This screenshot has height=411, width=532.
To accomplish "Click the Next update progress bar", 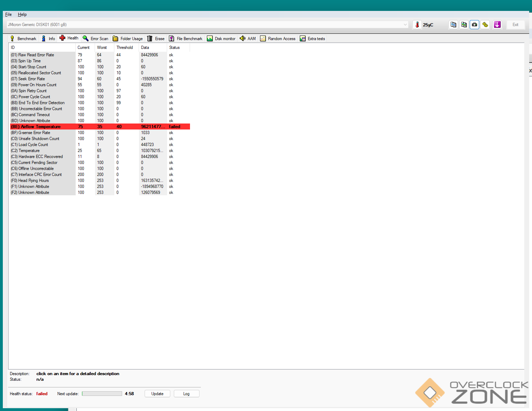I will click(x=102, y=394).
